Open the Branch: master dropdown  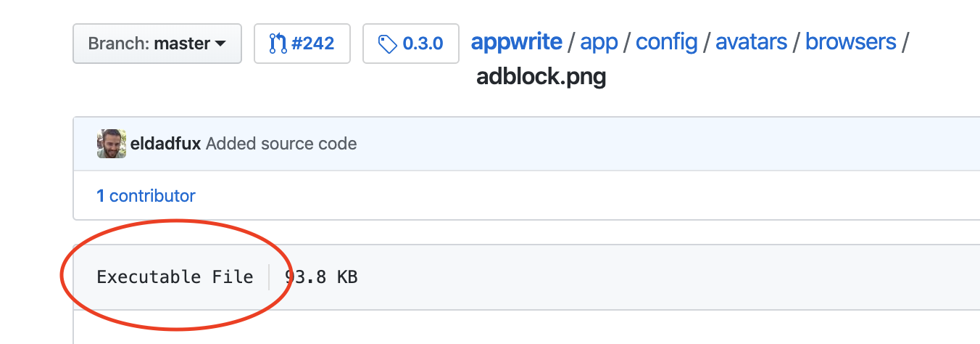pyautogui.click(x=157, y=44)
